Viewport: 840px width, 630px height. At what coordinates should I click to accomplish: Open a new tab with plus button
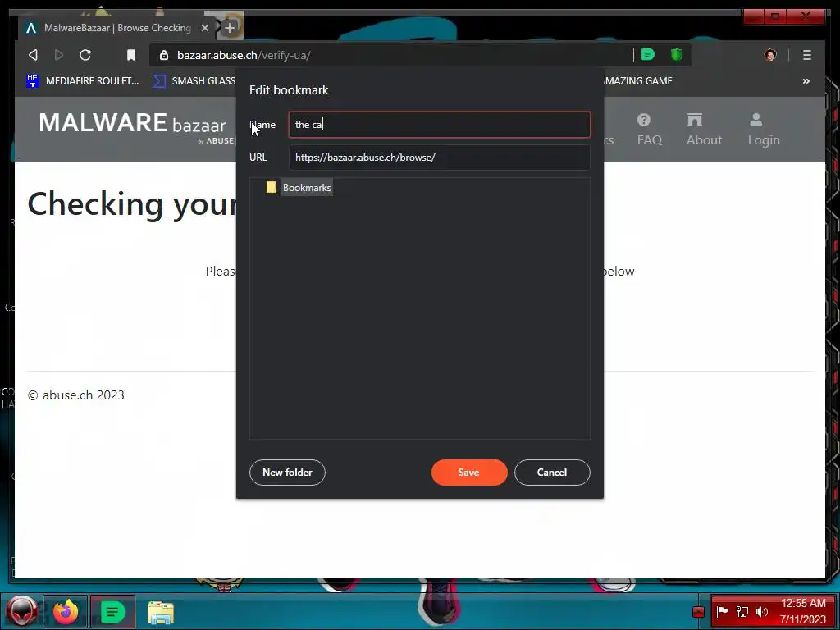click(230, 27)
